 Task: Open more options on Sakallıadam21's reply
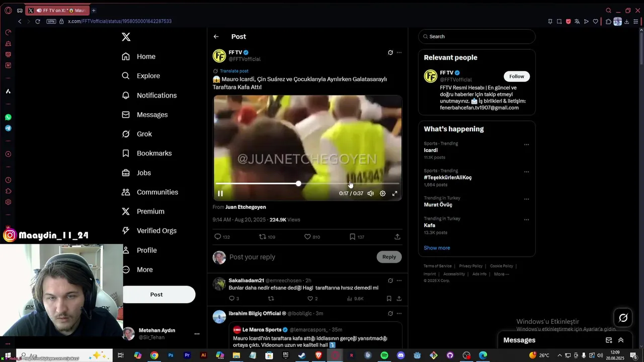tap(399, 281)
